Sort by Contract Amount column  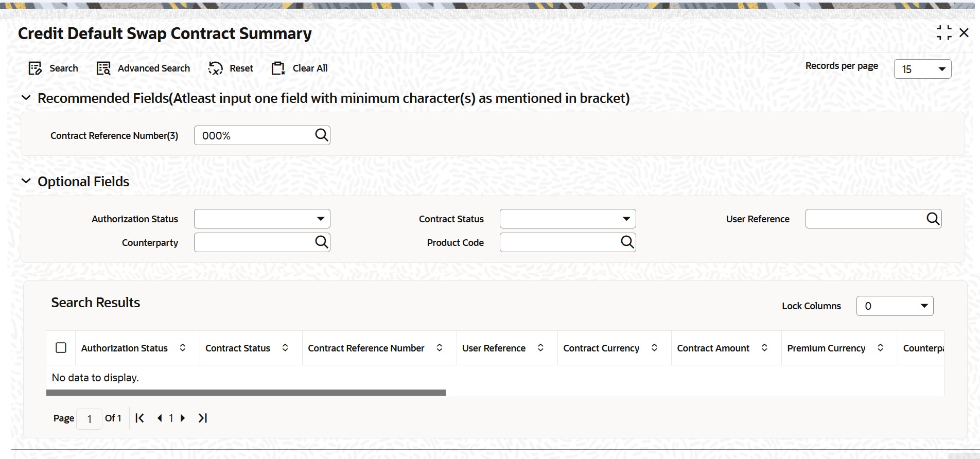[x=764, y=348]
